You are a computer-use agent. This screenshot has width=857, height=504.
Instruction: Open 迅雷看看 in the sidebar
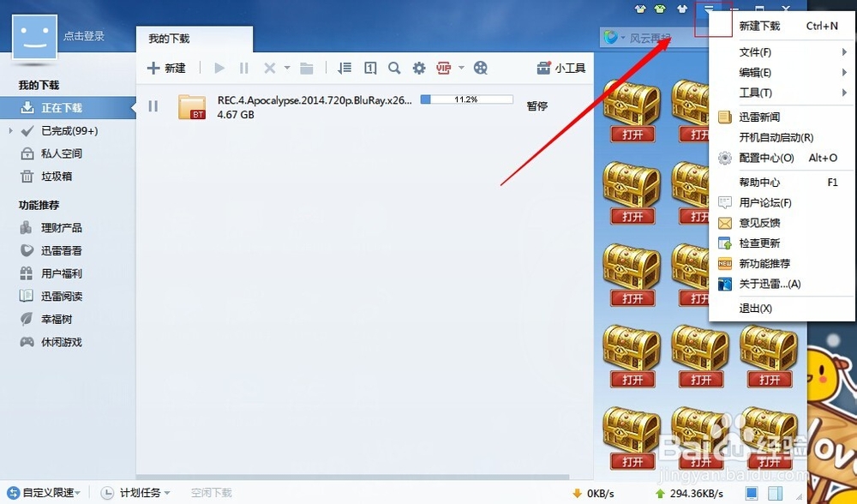[x=61, y=250]
